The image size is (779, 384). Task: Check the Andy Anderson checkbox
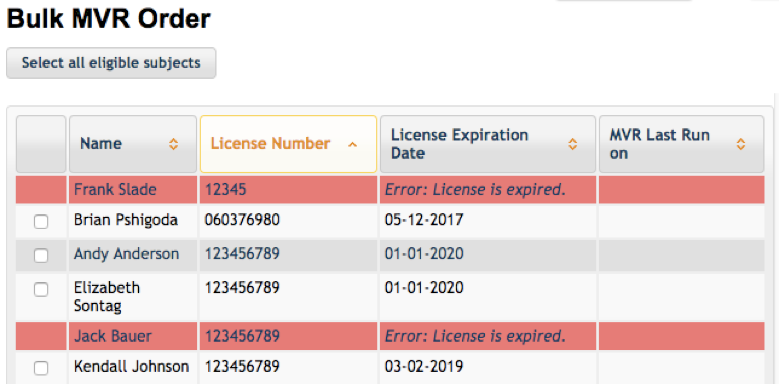41,255
